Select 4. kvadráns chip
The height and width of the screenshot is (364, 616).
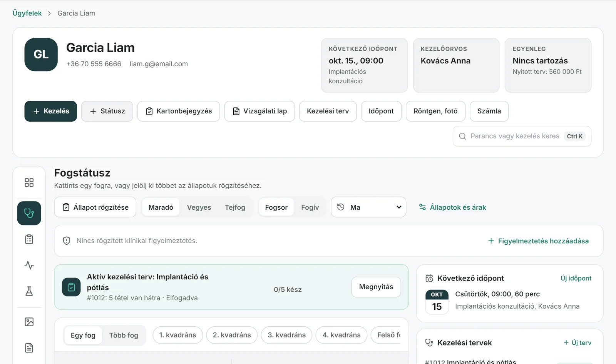341,335
